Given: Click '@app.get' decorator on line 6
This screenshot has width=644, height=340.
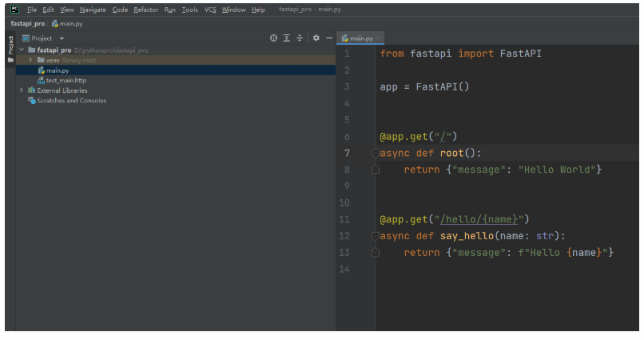Looking at the screenshot, I should 403,137.
